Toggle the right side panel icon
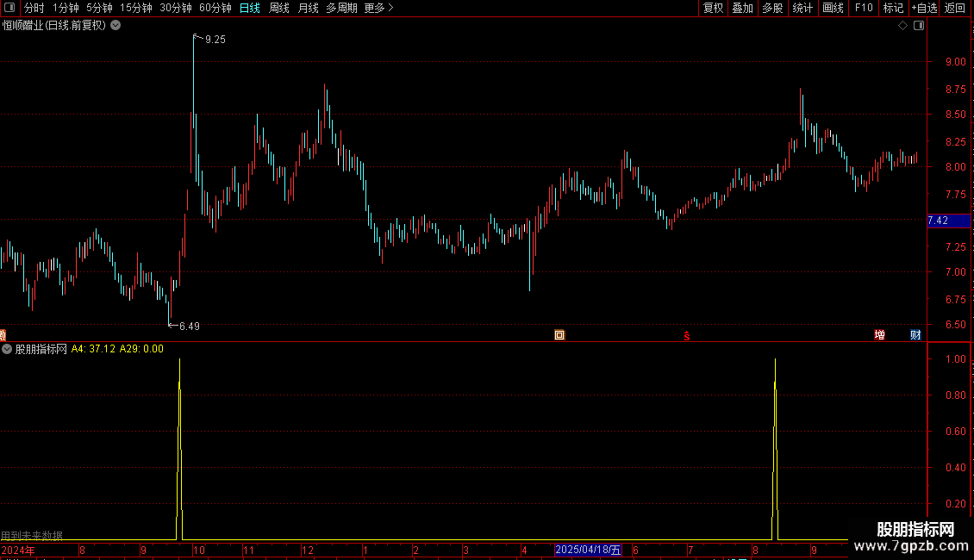 919,26
